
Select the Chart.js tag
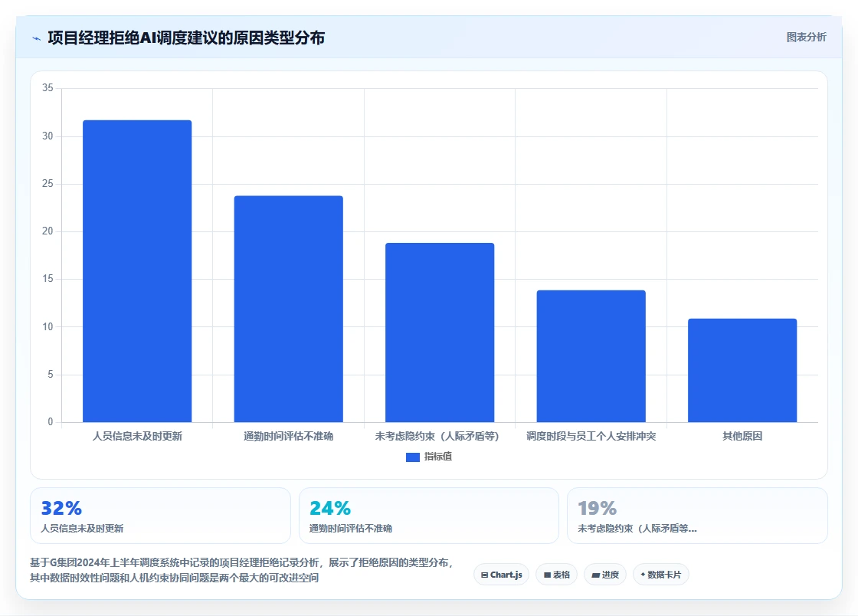pos(501,575)
